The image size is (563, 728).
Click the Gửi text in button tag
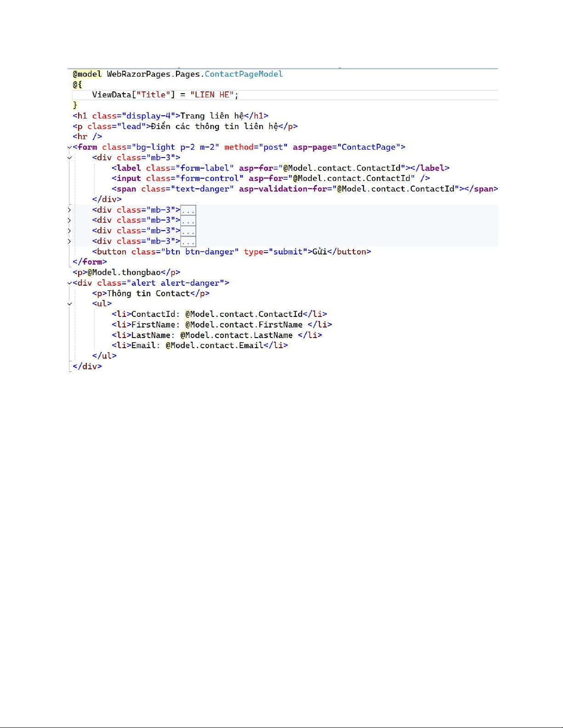[319, 252]
